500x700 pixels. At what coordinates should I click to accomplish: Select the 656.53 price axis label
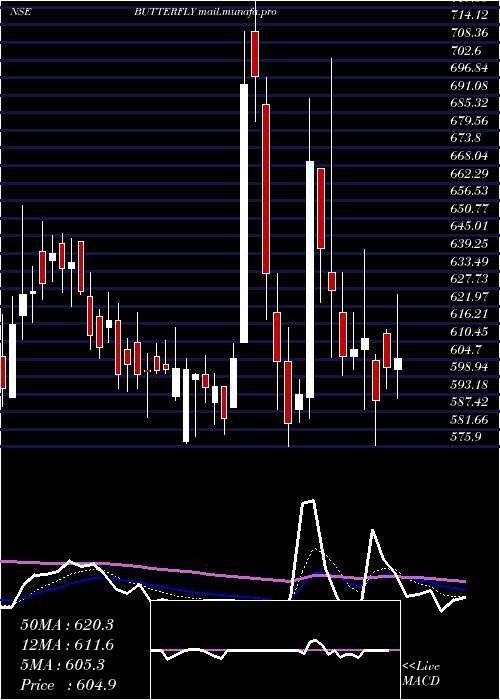(x=469, y=191)
